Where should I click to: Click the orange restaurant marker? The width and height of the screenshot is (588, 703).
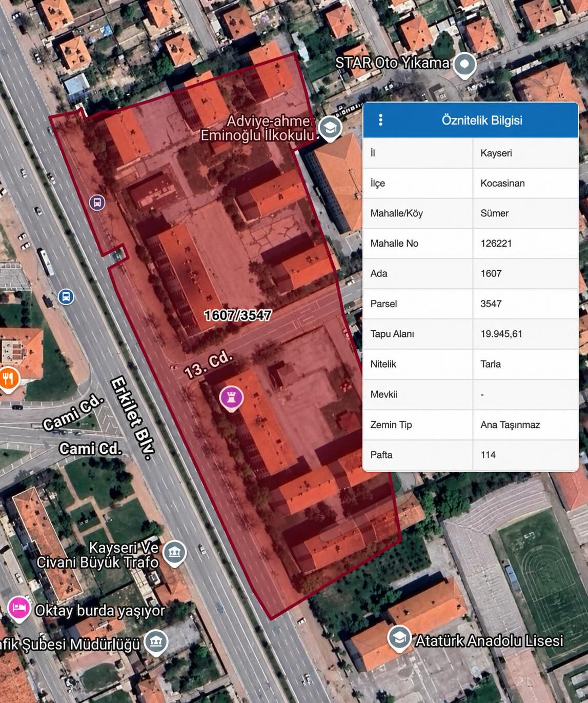pos(8,379)
